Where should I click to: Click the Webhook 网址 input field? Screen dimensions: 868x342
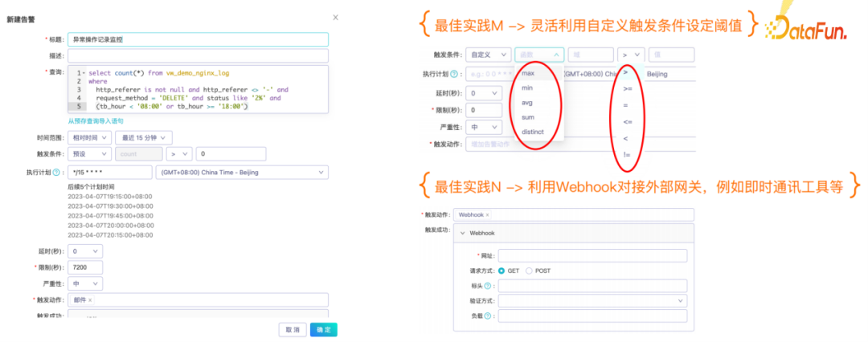click(x=592, y=255)
